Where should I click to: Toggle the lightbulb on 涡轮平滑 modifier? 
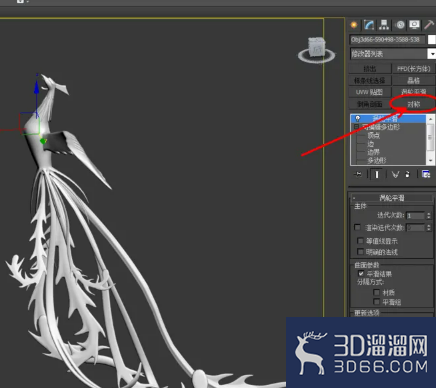[357, 118]
